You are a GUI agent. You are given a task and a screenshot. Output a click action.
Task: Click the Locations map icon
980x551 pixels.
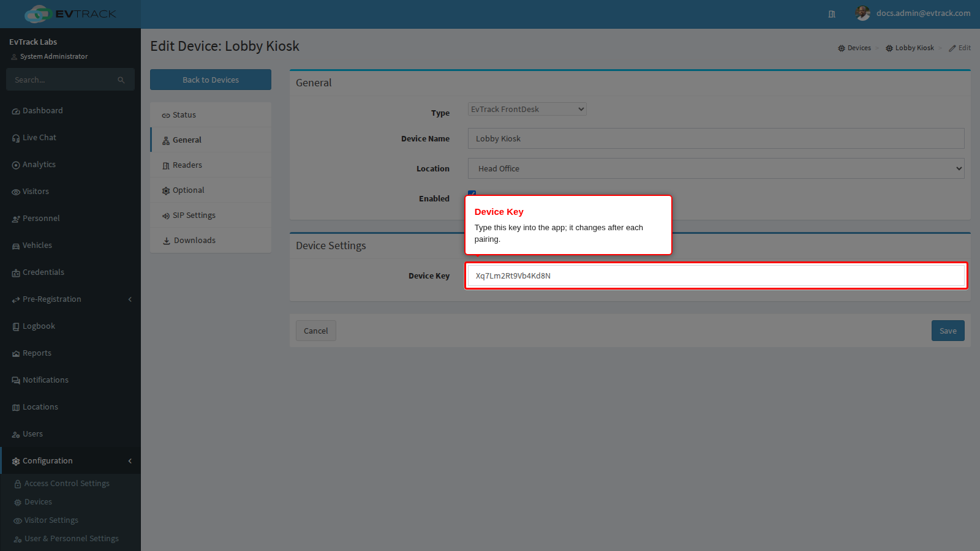tap(16, 408)
